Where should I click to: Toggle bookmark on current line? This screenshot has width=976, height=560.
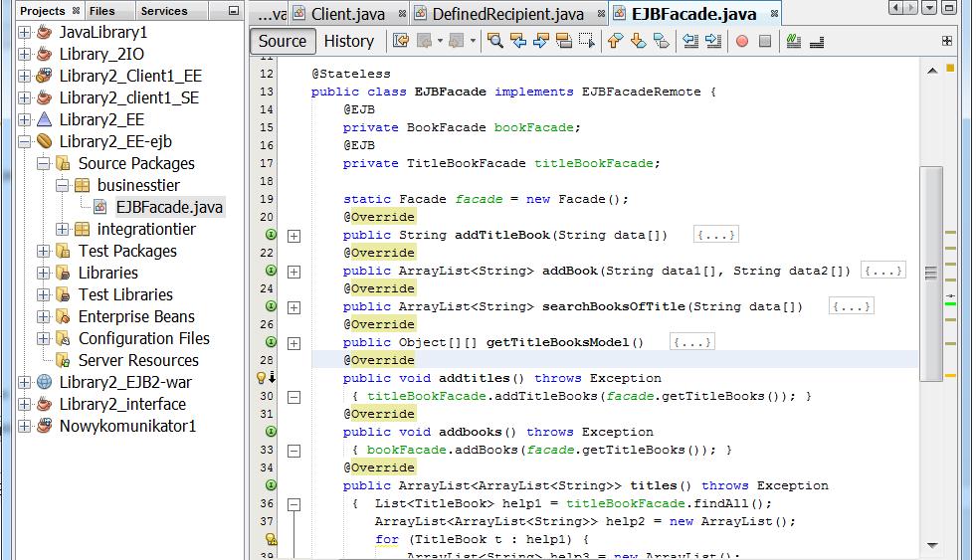click(x=661, y=41)
